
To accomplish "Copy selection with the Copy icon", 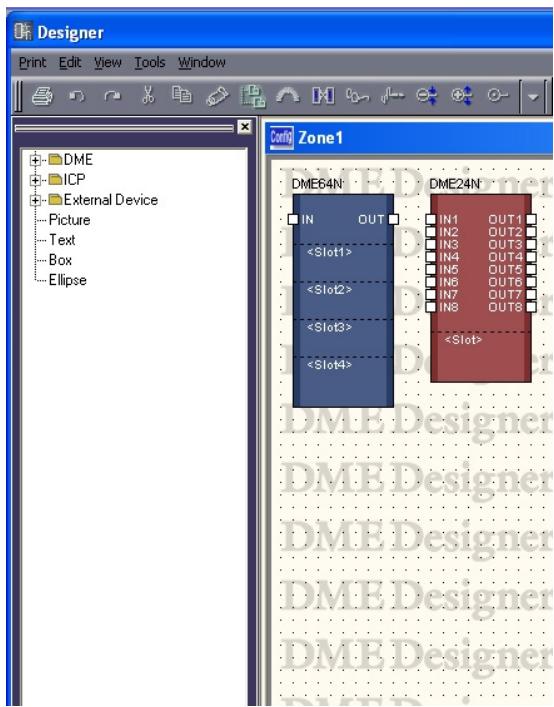I will (x=182, y=95).
